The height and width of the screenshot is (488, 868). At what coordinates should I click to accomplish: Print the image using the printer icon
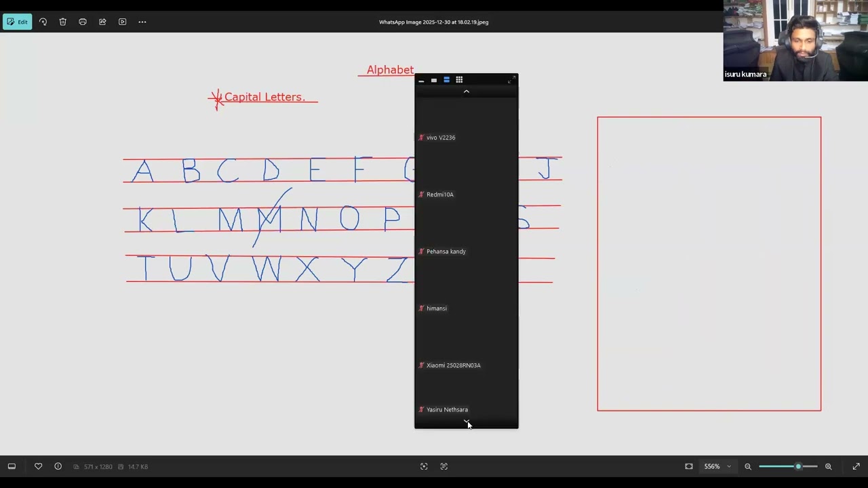pyautogui.click(x=83, y=22)
